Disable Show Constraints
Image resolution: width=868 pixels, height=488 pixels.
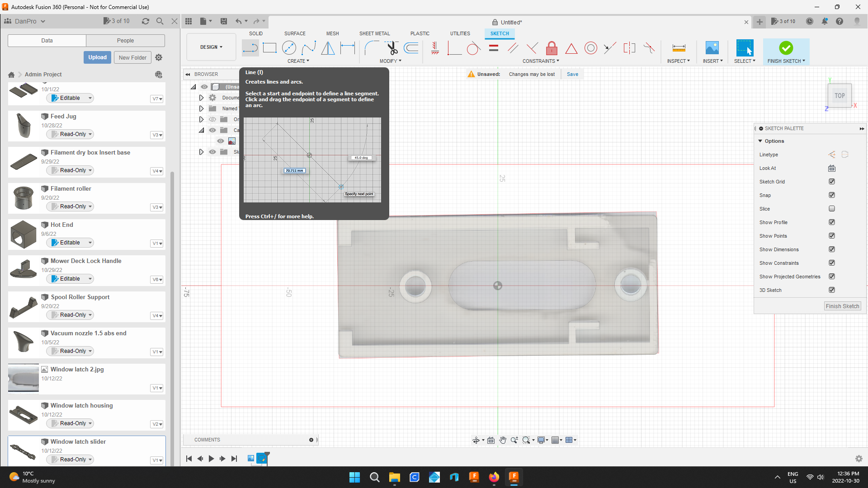point(832,263)
